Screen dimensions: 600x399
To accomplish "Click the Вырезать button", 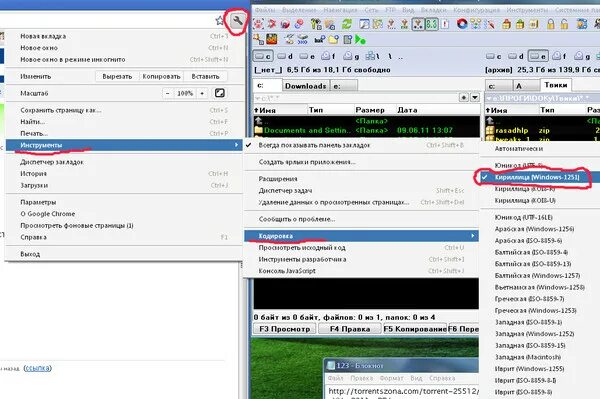I will pos(117,77).
